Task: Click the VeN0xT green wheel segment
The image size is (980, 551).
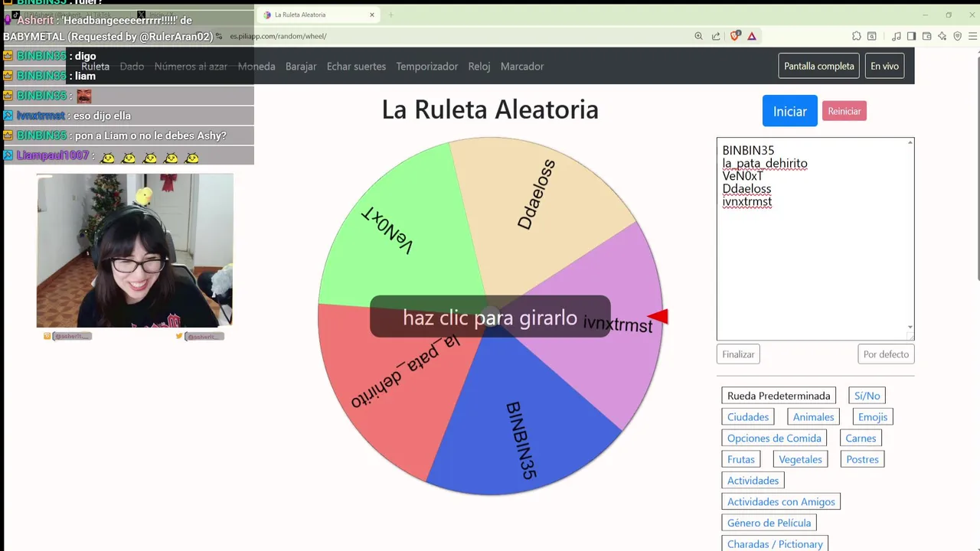Action: 398,230
